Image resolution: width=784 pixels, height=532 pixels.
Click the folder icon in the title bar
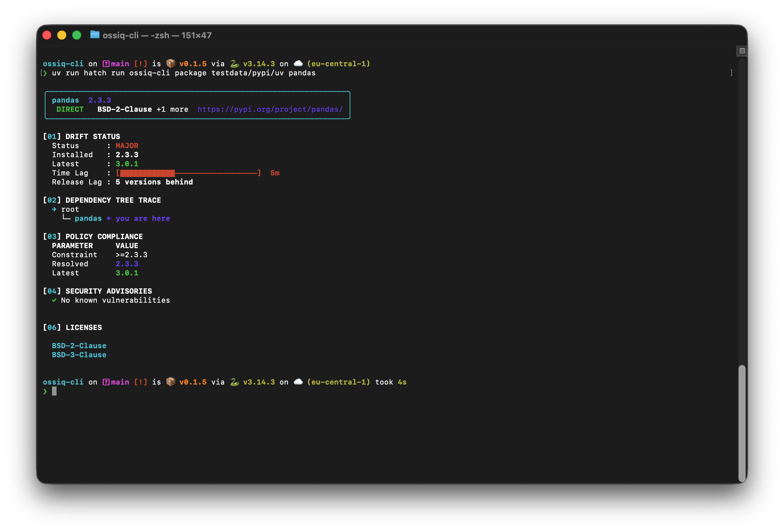95,35
